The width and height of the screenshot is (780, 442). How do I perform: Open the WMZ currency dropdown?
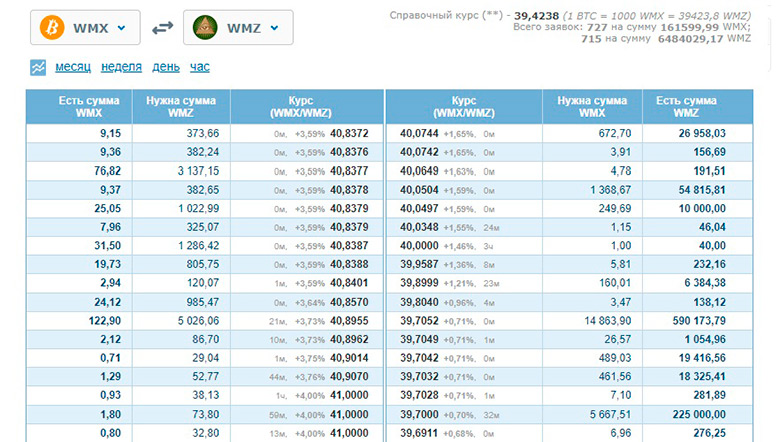point(238,27)
